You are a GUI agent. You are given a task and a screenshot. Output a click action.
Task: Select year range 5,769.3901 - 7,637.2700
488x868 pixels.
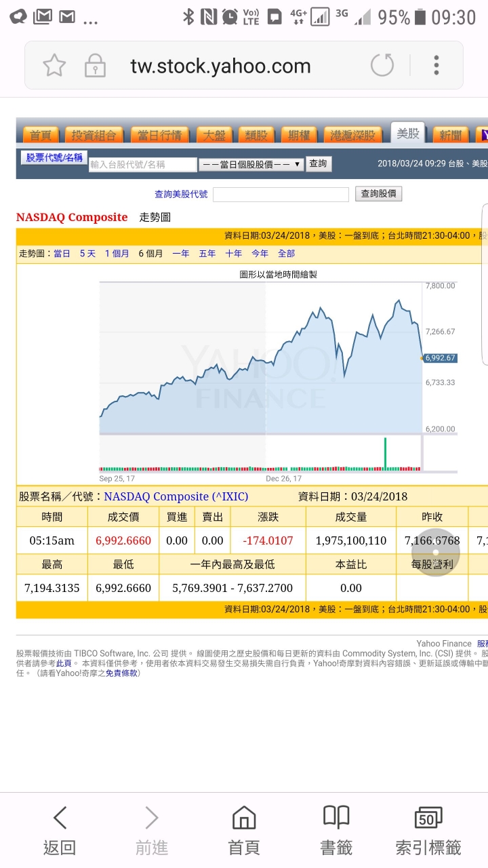[x=232, y=589]
